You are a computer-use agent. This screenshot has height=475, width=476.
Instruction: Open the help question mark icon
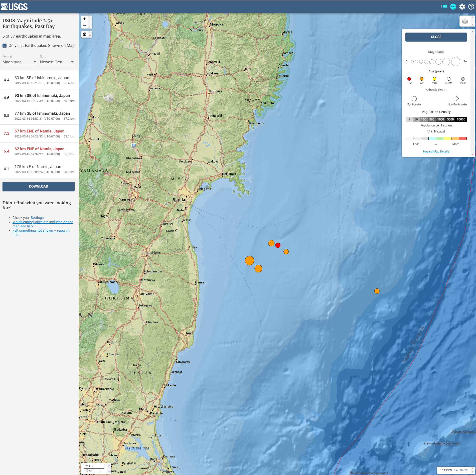[471, 7]
